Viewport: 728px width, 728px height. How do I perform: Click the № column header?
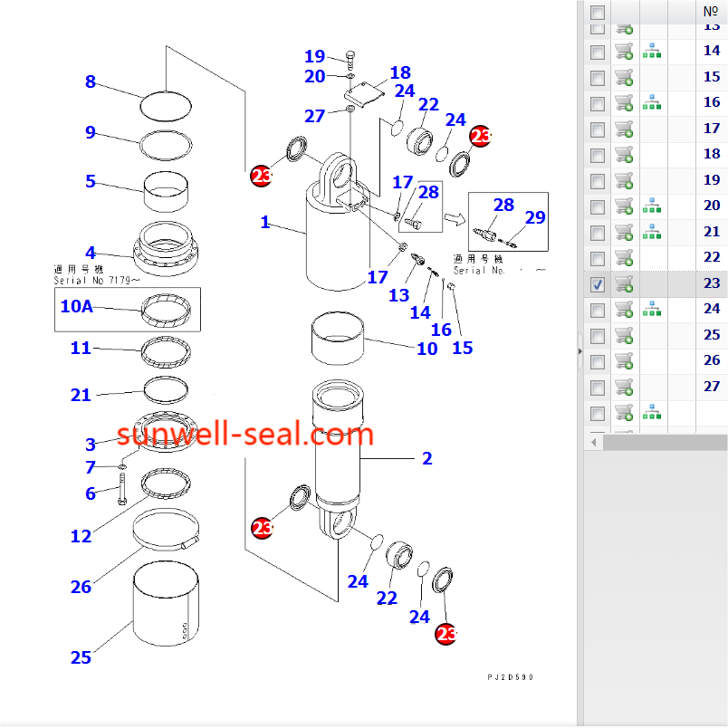(x=711, y=12)
